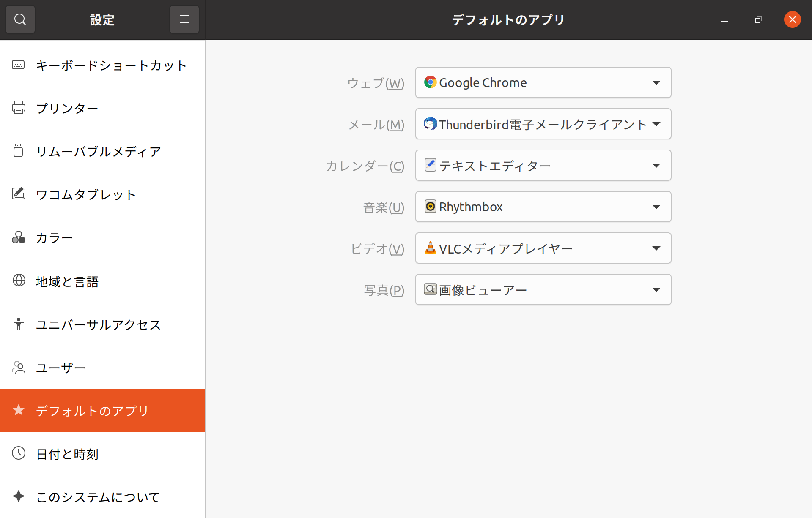This screenshot has height=518, width=812.
Task: Click the sparkle icon beside このシステムについて
Action: click(x=18, y=496)
